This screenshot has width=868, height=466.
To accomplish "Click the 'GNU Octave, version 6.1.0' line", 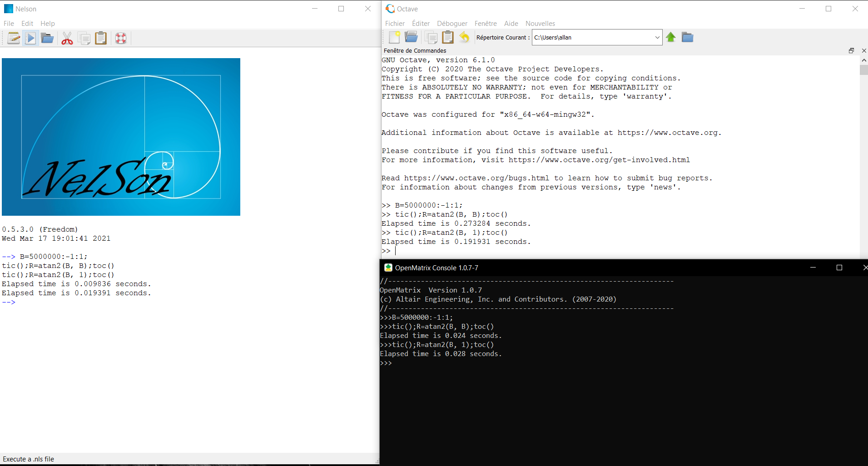I will coord(438,60).
